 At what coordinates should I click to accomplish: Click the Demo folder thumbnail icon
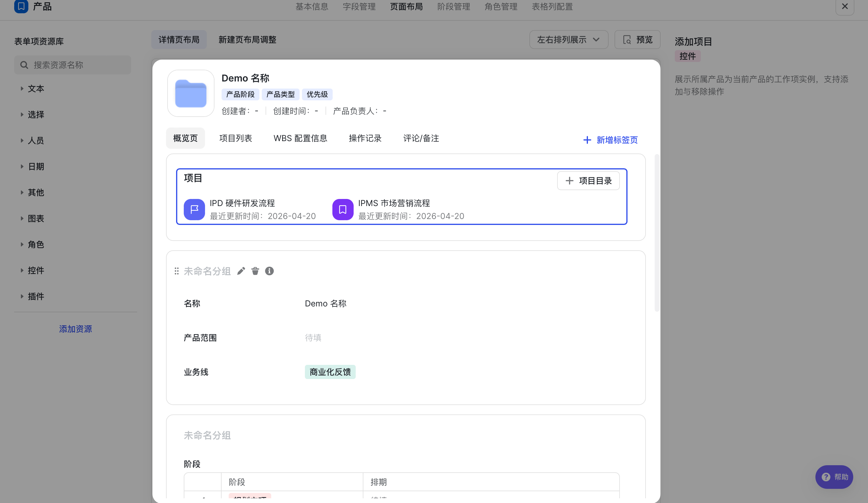tap(191, 93)
